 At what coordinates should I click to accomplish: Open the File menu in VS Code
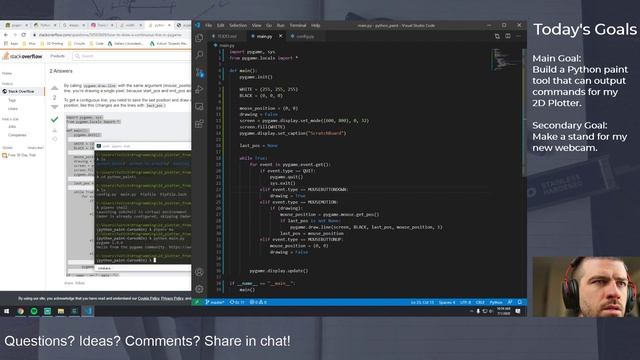click(209, 25)
